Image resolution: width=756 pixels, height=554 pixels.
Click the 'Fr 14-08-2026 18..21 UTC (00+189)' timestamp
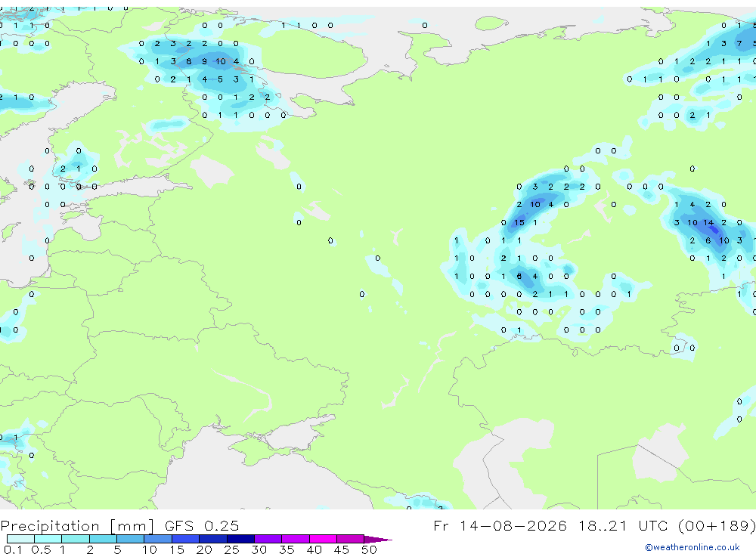tap(594, 525)
